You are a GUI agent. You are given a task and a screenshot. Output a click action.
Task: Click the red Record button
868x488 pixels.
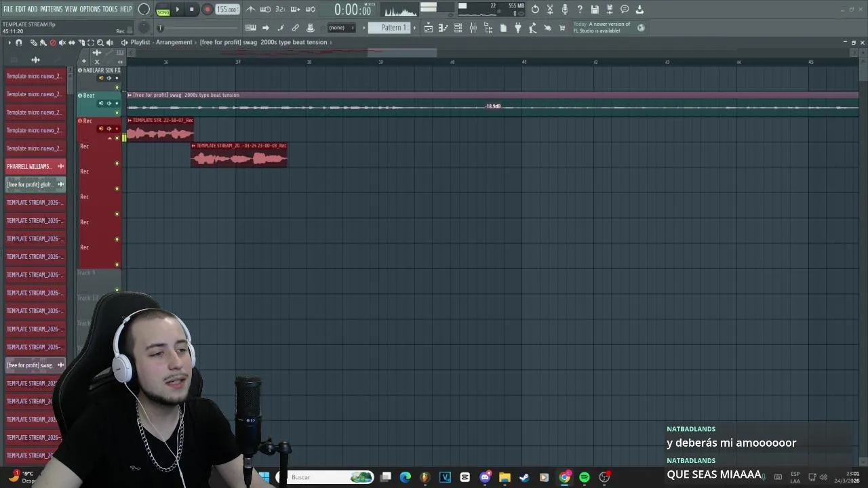point(207,9)
